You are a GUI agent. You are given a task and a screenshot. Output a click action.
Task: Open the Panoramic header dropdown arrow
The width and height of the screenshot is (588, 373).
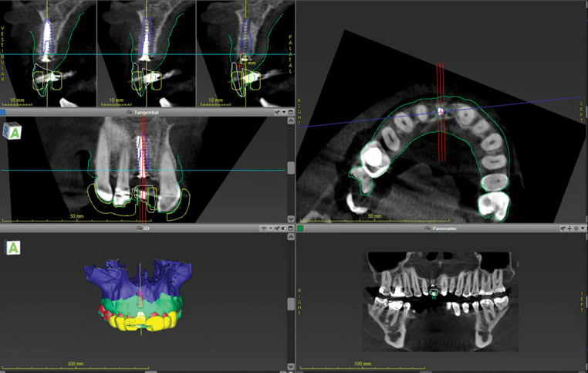[583, 229]
